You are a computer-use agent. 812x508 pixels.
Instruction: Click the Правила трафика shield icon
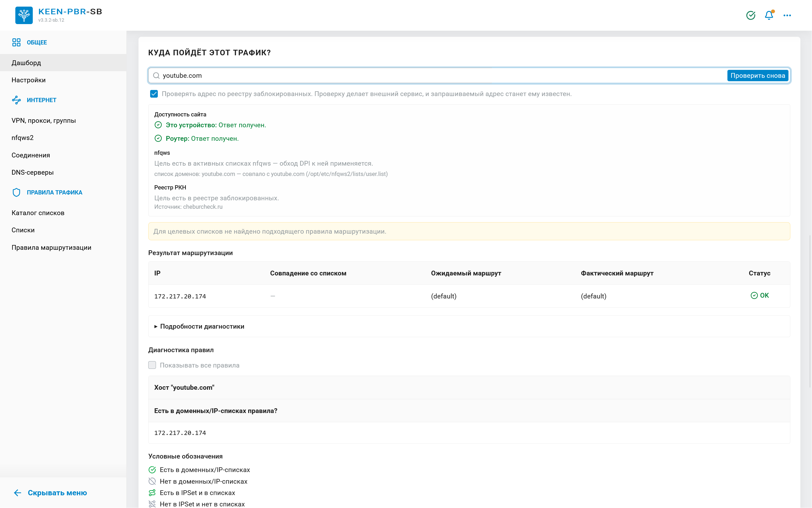tap(16, 193)
